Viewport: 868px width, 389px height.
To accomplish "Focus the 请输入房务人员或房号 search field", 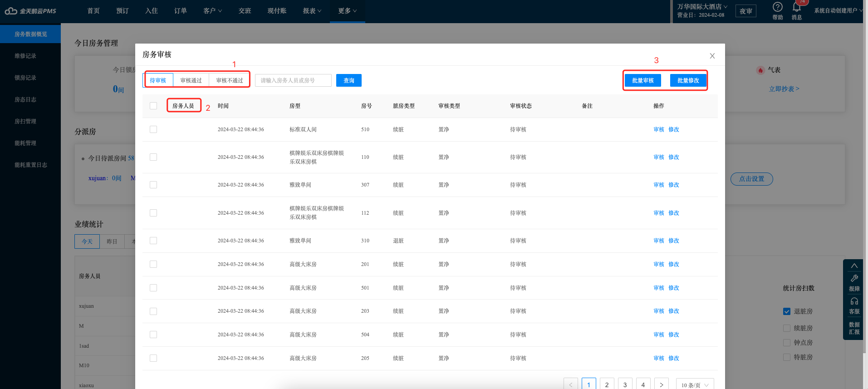I will click(x=293, y=80).
